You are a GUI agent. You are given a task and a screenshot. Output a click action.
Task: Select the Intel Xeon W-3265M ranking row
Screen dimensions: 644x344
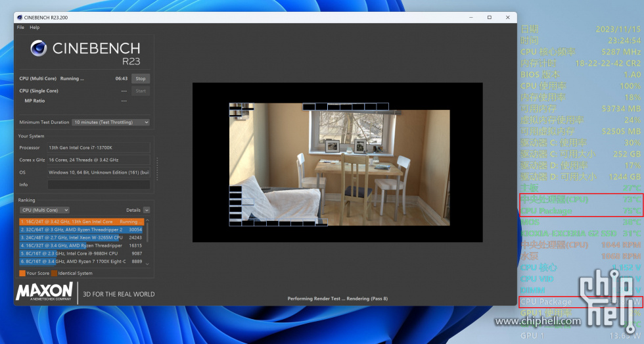click(81, 237)
